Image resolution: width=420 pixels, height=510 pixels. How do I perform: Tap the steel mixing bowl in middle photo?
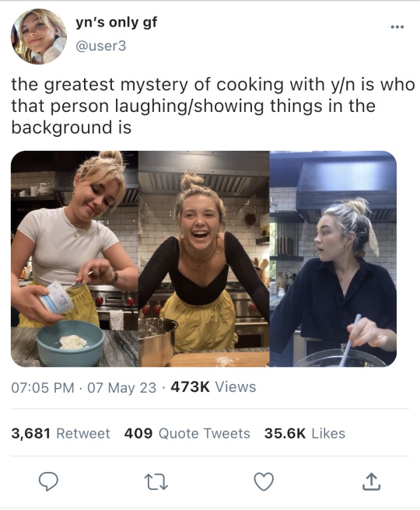[x=157, y=341]
